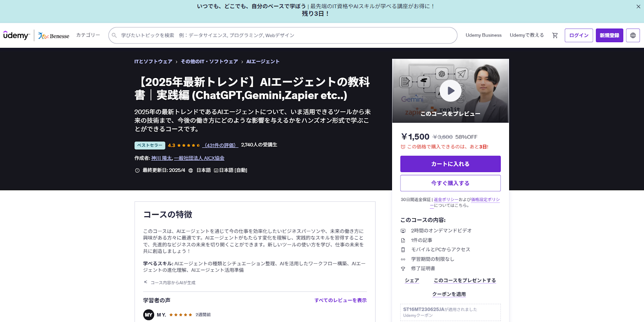The image size is (644, 322).
Task: Open the 返金ポリシー link
Action: pyautogui.click(x=446, y=199)
